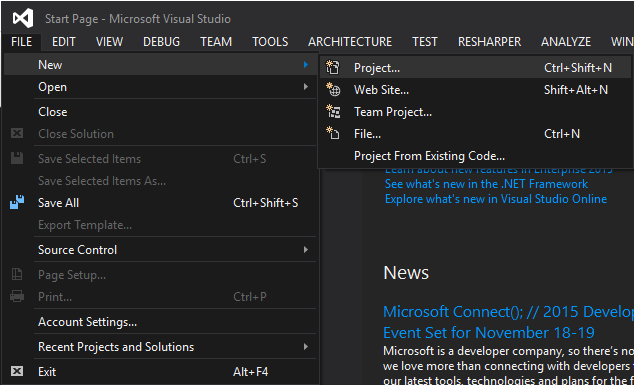Screen dimensions: 634x385
Task: Open the VIEW menu
Action: (109, 42)
